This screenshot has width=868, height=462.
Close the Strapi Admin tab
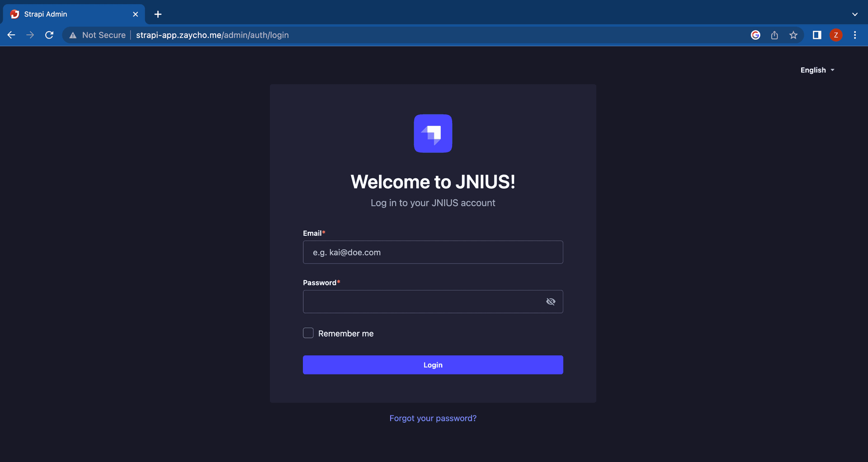(x=135, y=14)
